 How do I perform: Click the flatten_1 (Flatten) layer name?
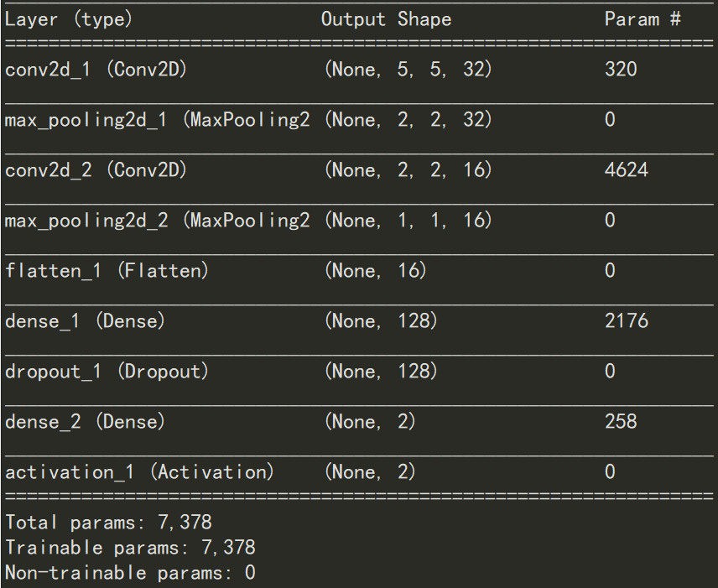pyautogui.click(x=107, y=271)
